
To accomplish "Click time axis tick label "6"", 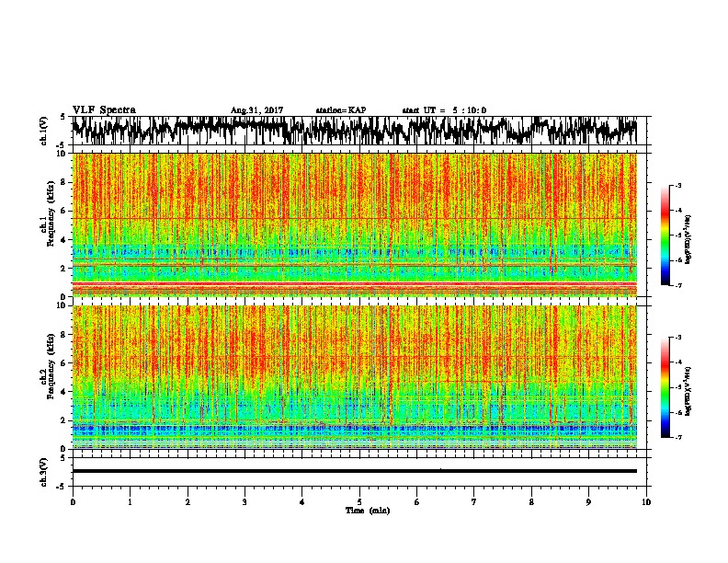I will pos(417,502).
